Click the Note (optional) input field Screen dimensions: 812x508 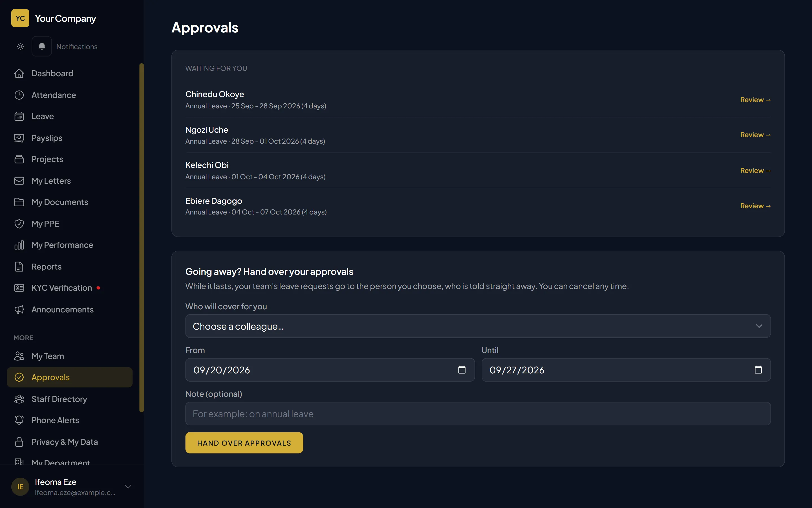point(478,413)
